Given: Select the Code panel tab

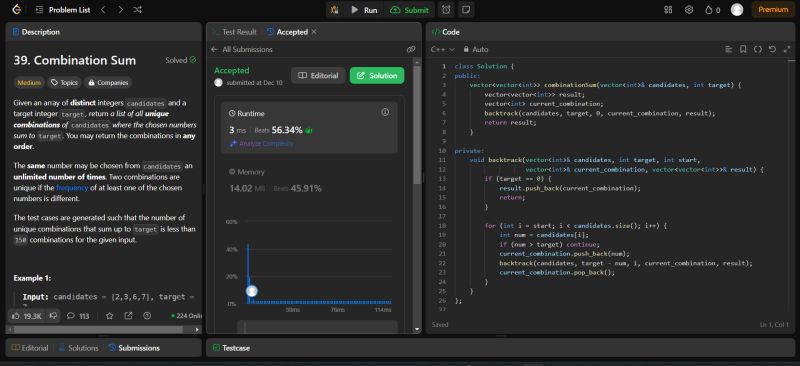Looking at the screenshot, I should click(x=445, y=32).
